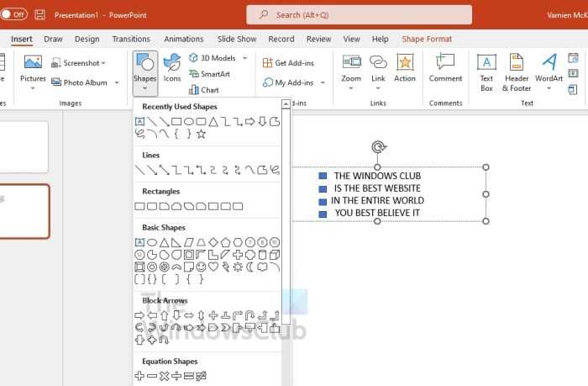The image size is (588, 386).
Task: Select the Moon shape
Action: click(250, 267)
